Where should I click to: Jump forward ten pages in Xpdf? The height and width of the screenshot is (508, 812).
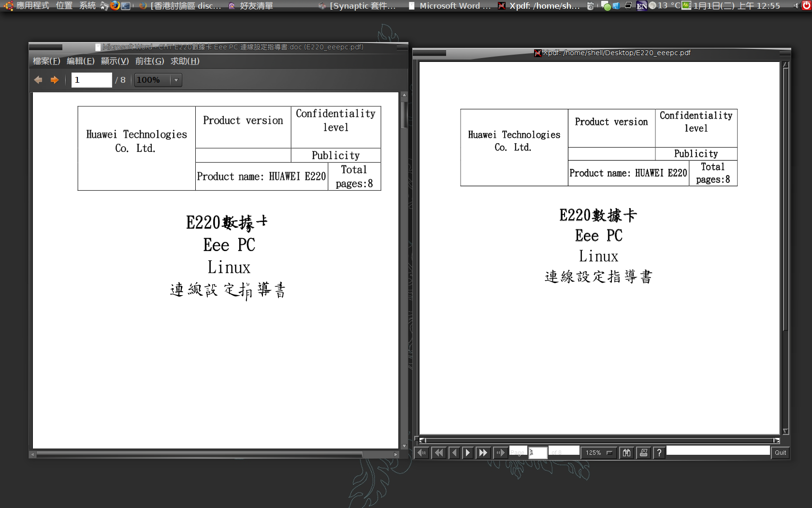pos(483,453)
